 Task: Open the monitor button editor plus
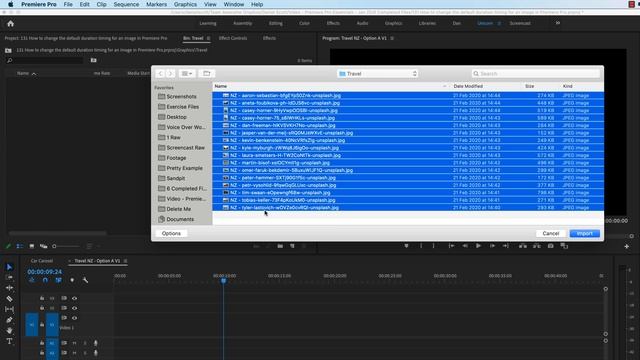(627, 247)
